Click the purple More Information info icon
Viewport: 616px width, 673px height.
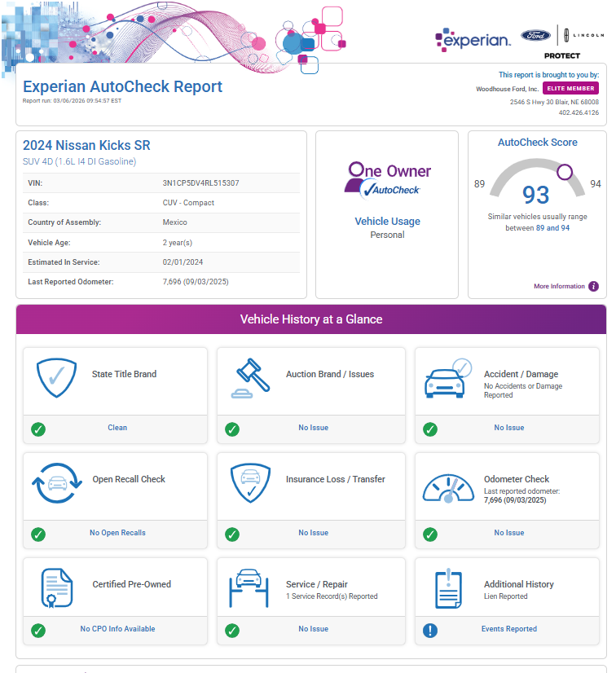593,286
